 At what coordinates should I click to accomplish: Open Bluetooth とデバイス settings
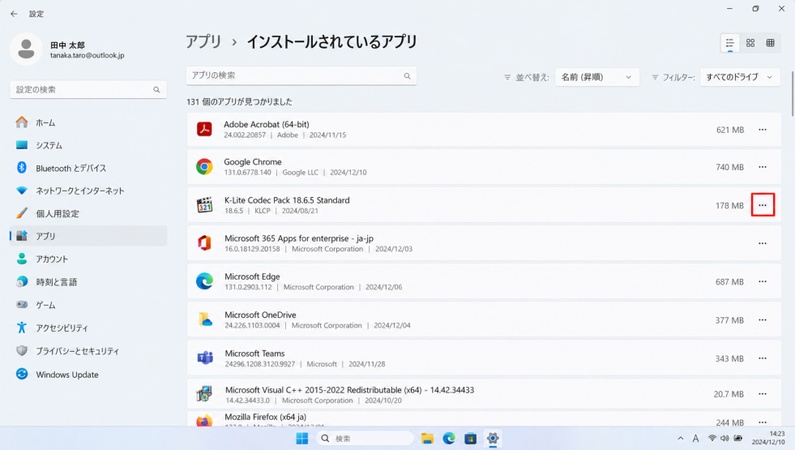[88, 168]
